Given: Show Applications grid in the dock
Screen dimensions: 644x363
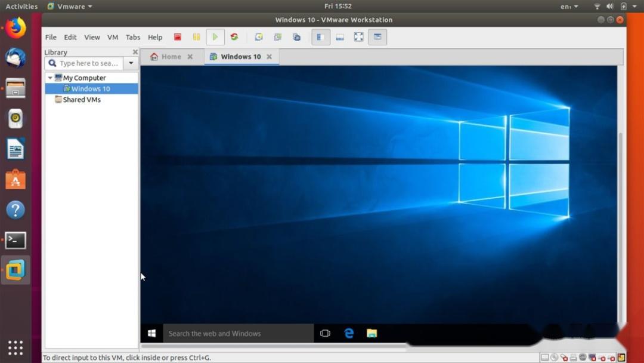Looking at the screenshot, I should tap(16, 348).
